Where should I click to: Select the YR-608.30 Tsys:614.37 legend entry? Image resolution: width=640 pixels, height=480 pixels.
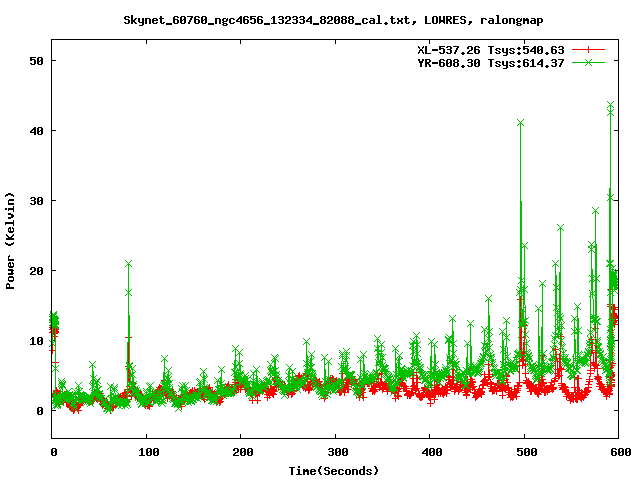coord(491,63)
